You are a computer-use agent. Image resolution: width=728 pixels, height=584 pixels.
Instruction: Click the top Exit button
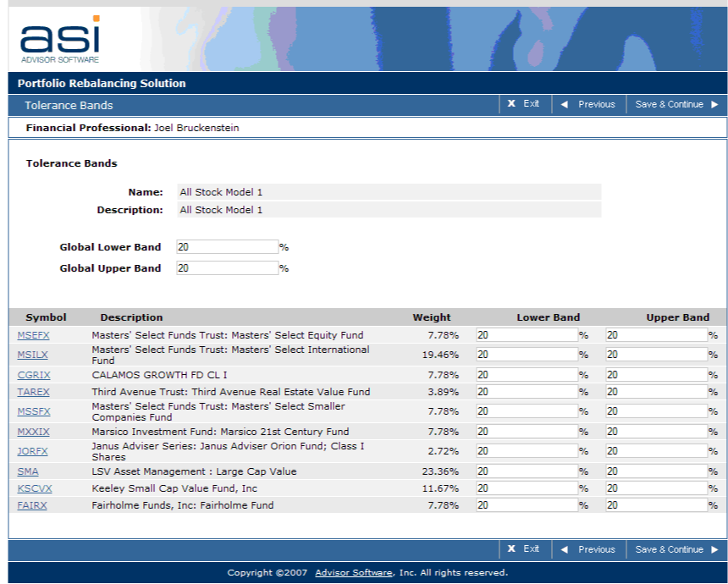point(524,104)
